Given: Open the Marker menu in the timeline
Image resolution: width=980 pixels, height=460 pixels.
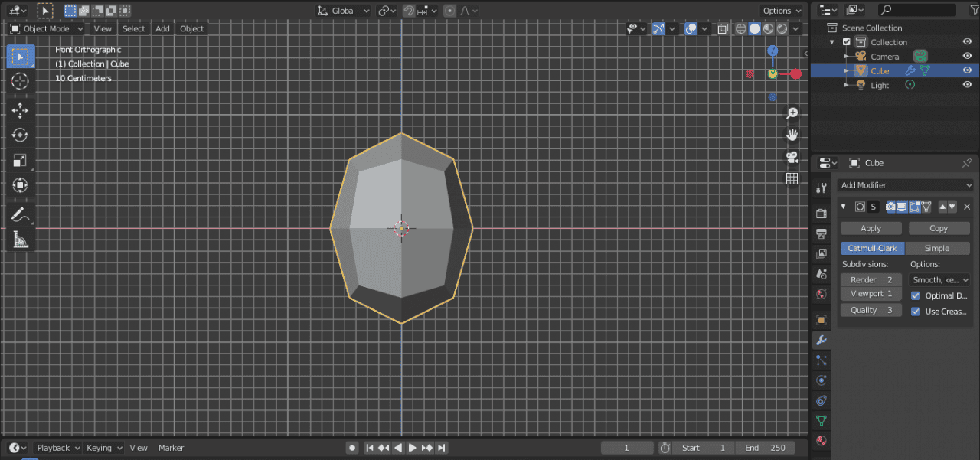Looking at the screenshot, I should [x=171, y=448].
